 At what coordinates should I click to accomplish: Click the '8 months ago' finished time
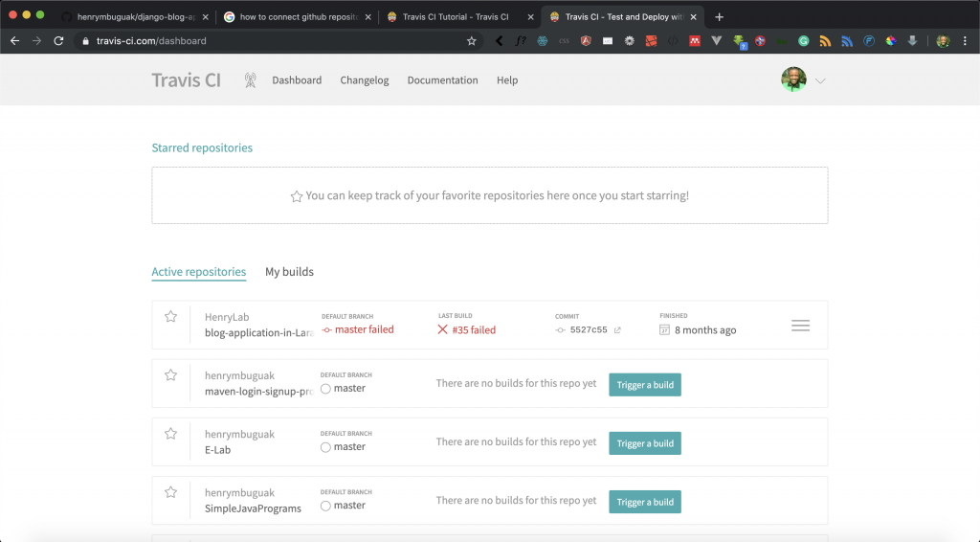pyautogui.click(x=705, y=330)
